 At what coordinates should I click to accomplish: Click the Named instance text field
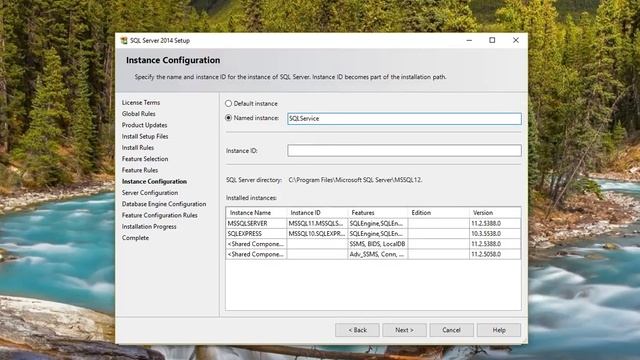pos(404,119)
